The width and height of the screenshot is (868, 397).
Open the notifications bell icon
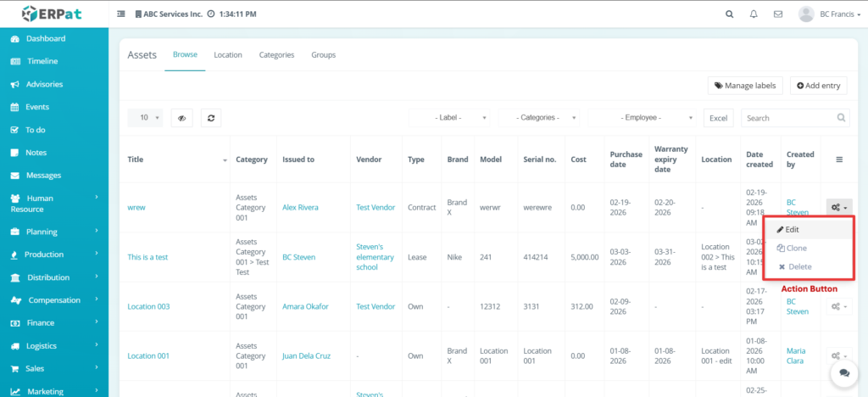click(754, 14)
